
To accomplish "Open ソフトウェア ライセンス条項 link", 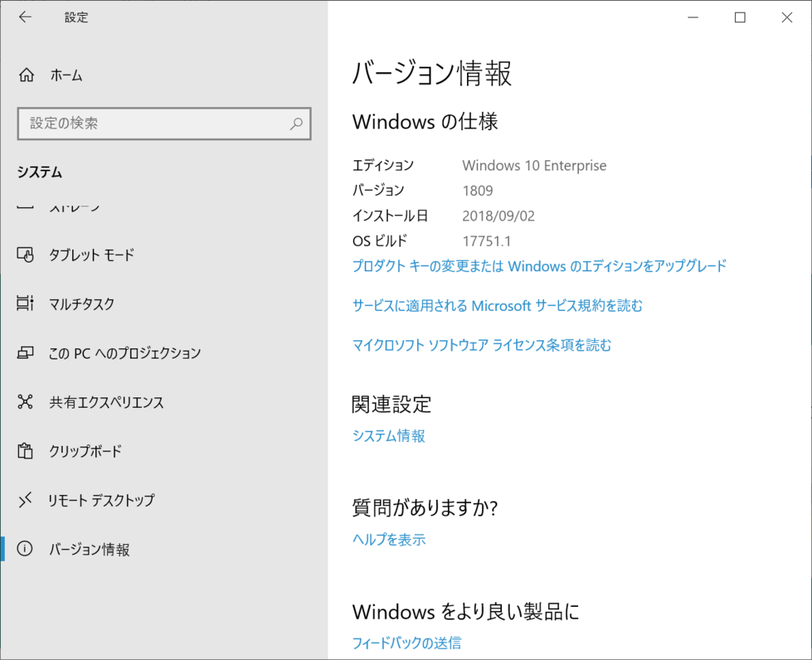I will (x=481, y=345).
